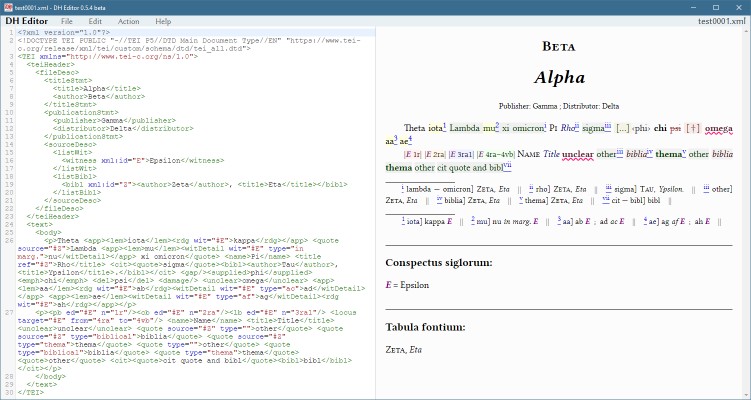Place cursor in witness Epsilon line
This screenshot has height=400, width=751.
coord(143,160)
